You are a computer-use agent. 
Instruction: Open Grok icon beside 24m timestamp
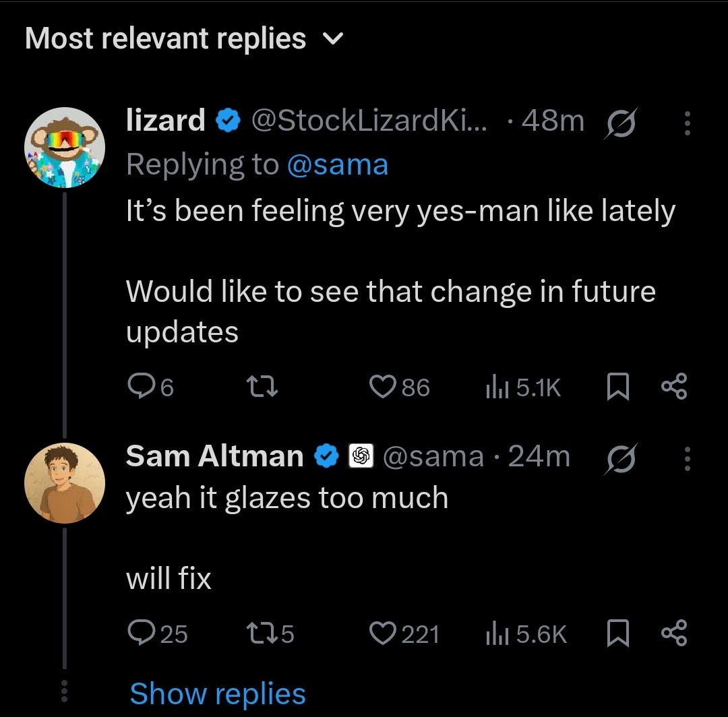click(x=621, y=458)
